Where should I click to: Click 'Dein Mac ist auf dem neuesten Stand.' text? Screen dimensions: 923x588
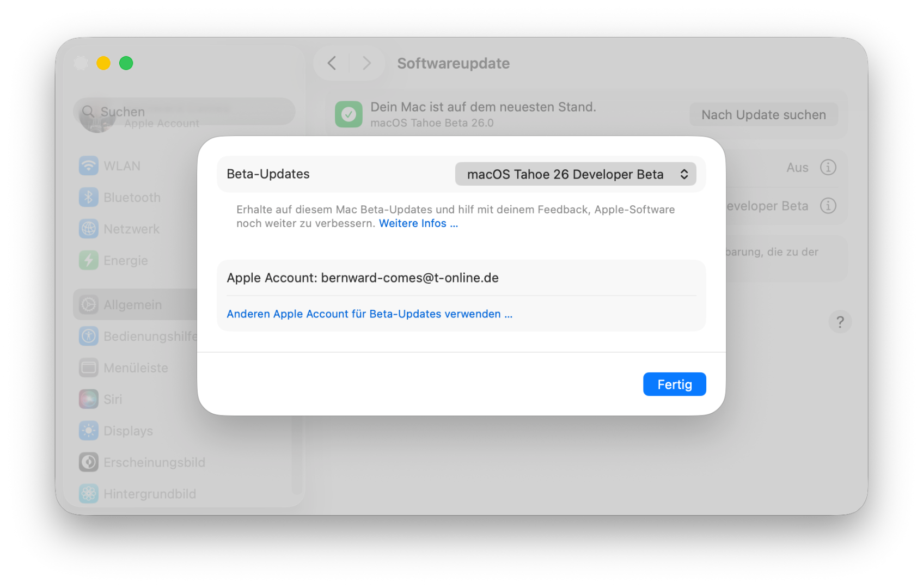point(483,107)
